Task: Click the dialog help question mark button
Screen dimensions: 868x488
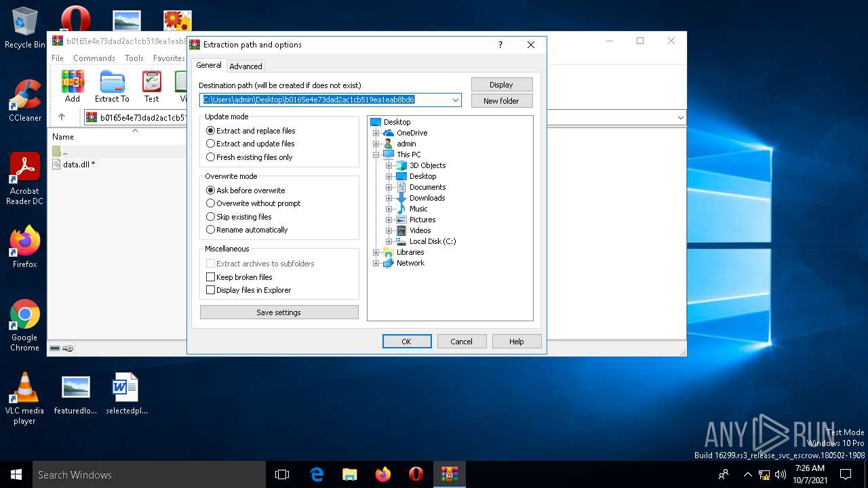Action: click(x=500, y=45)
